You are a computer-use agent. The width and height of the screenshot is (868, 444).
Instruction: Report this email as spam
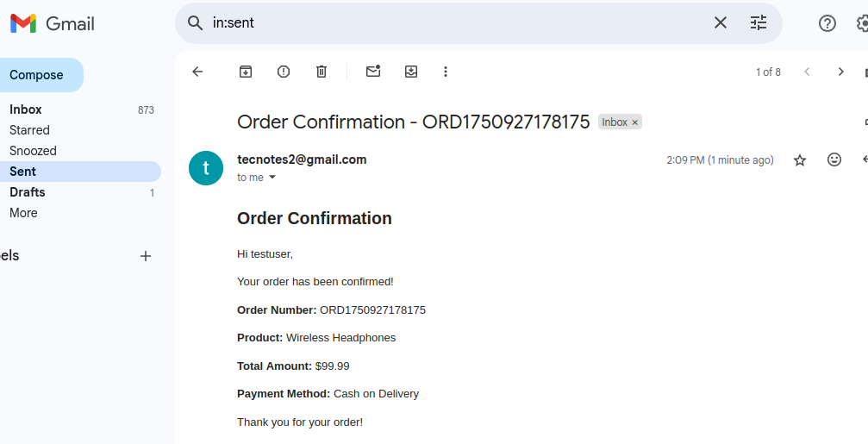[284, 72]
